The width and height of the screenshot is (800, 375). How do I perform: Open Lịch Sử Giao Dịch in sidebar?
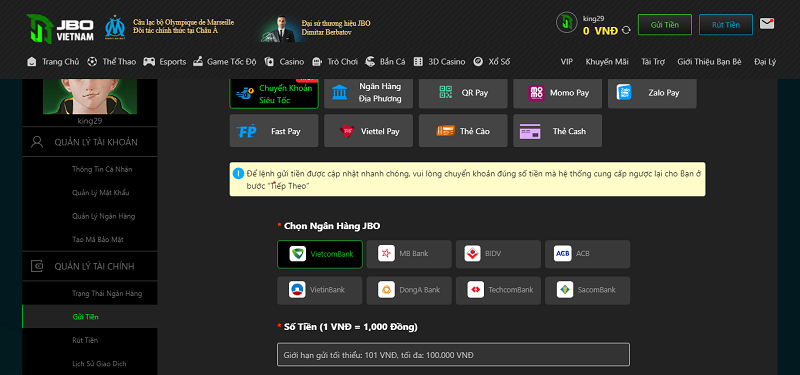pyautogui.click(x=99, y=364)
